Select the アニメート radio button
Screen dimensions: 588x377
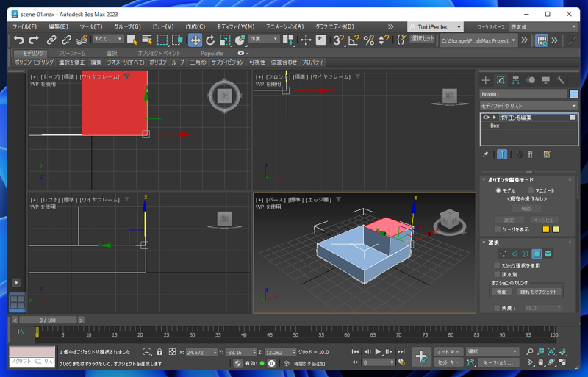coord(530,190)
